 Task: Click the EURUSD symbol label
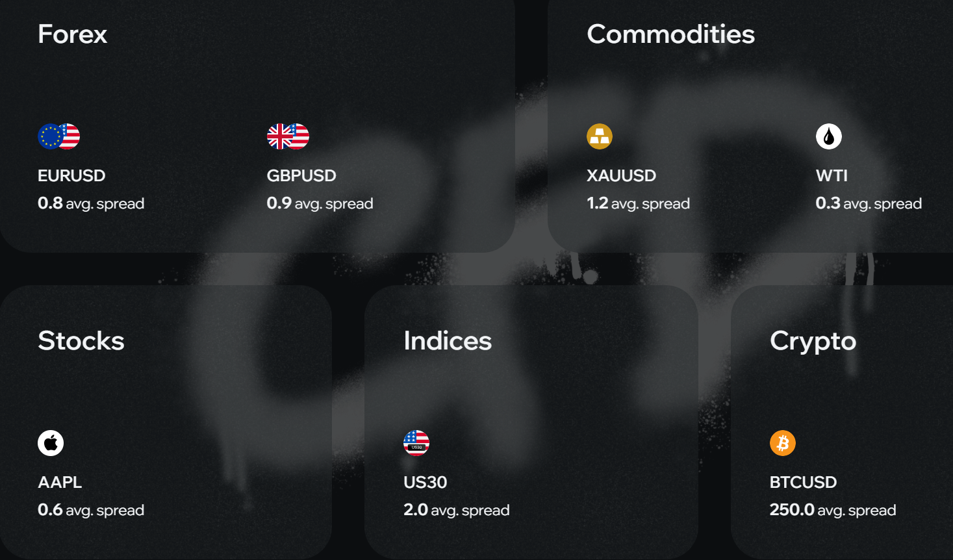point(71,176)
